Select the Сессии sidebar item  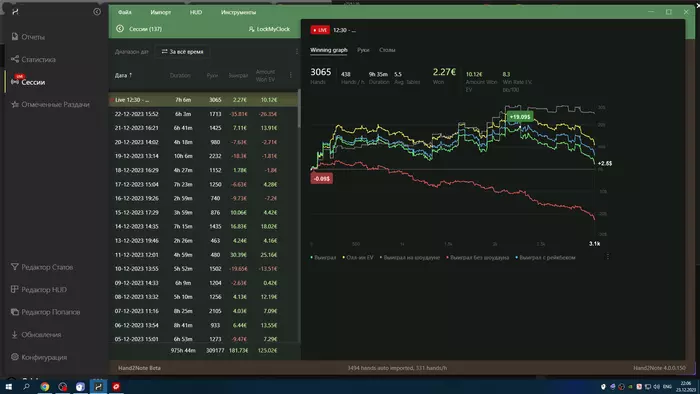pyautogui.click(x=28, y=82)
